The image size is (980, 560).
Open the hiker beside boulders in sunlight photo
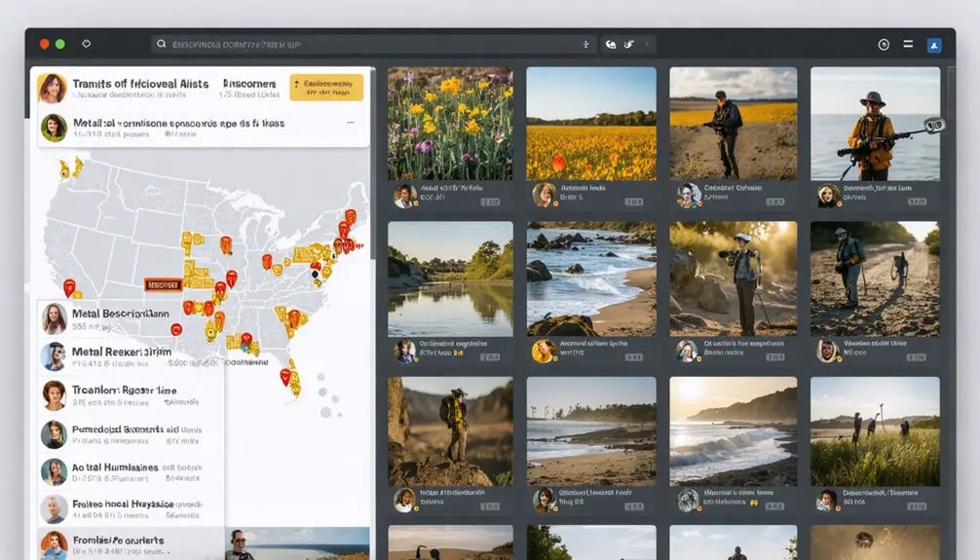click(x=734, y=279)
